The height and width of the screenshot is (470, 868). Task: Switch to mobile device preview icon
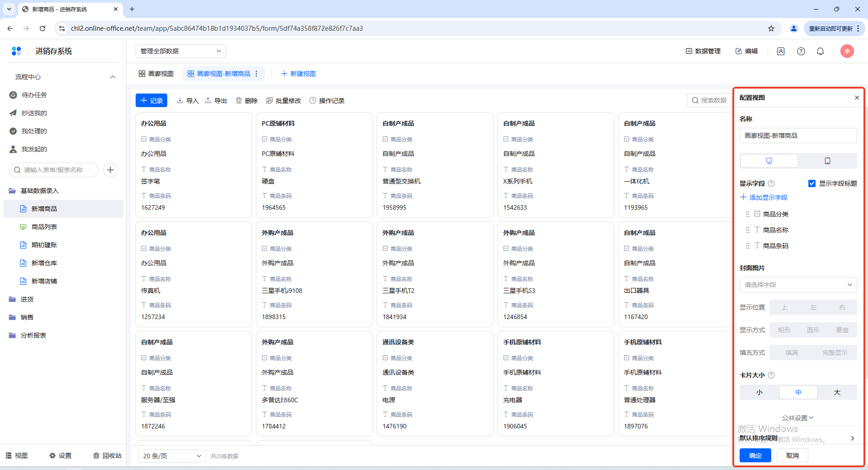pyautogui.click(x=827, y=161)
